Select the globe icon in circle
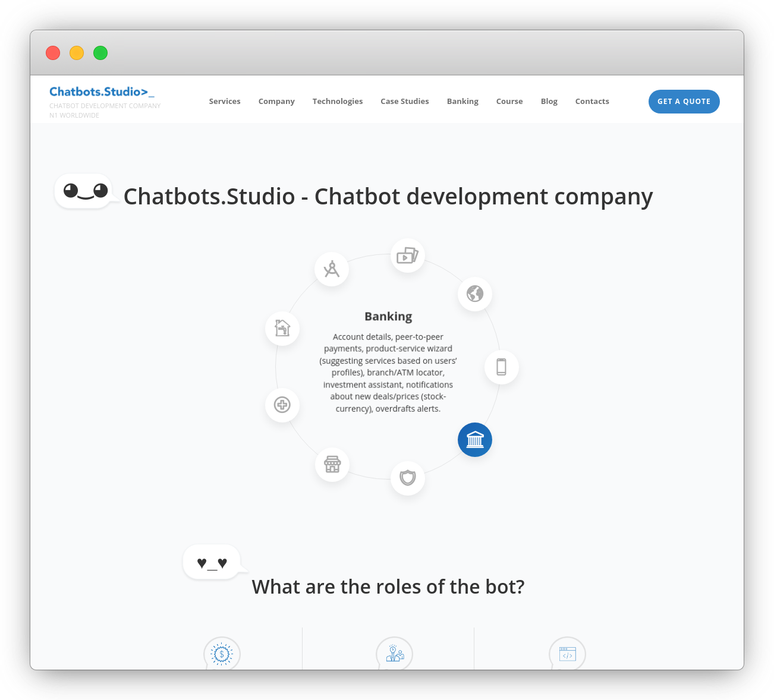The height and width of the screenshot is (700, 774). pos(475,294)
